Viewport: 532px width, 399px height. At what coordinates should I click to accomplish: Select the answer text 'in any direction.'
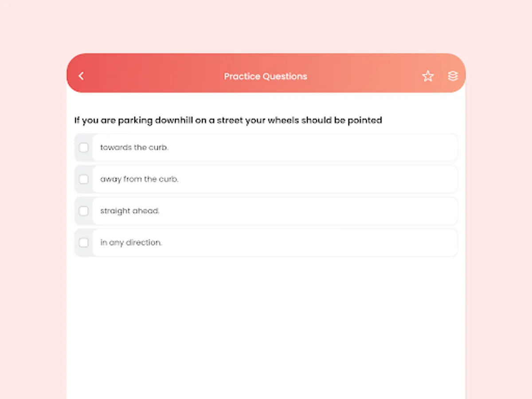click(x=131, y=243)
